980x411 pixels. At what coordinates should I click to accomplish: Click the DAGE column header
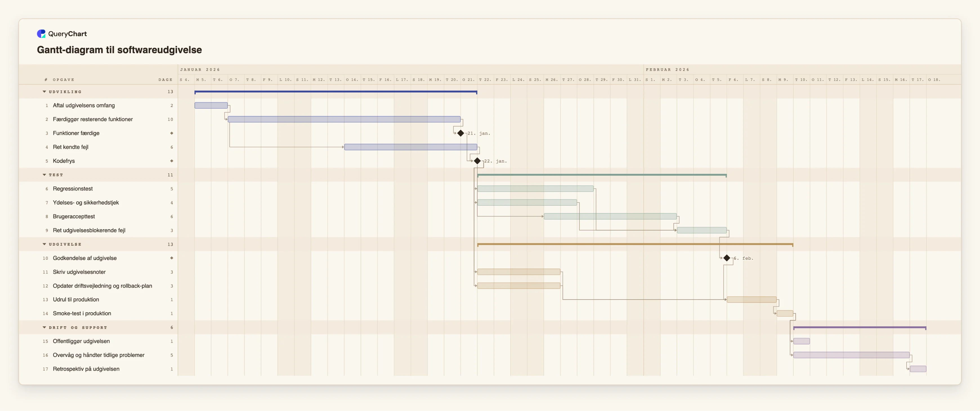click(x=165, y=80)
